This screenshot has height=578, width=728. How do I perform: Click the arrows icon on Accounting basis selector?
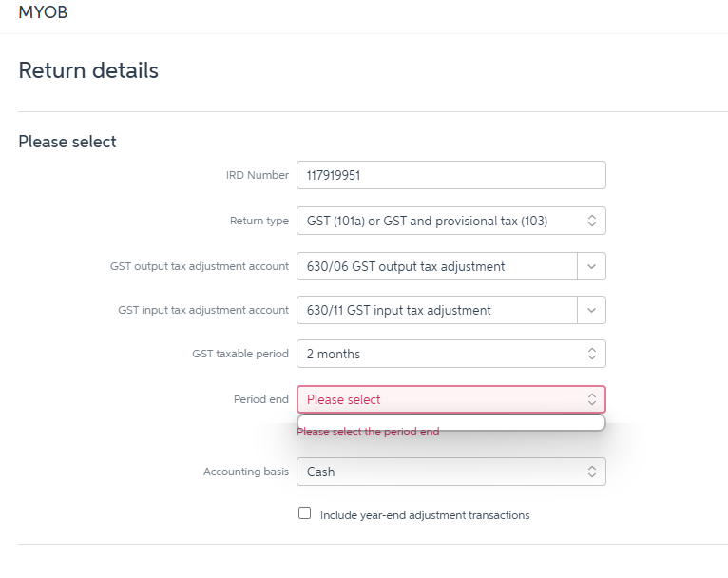tap(591, 472)
